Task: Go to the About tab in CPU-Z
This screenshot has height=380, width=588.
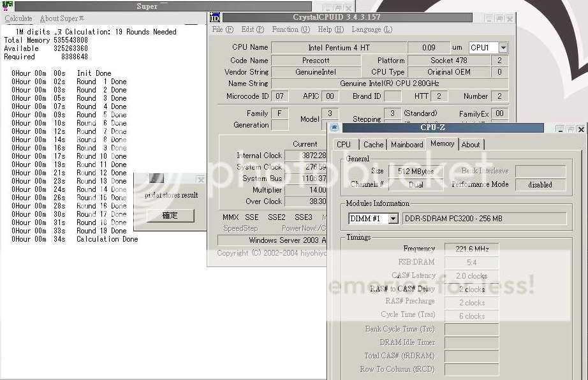Action: pyautogui.click(x=471, y=145)
